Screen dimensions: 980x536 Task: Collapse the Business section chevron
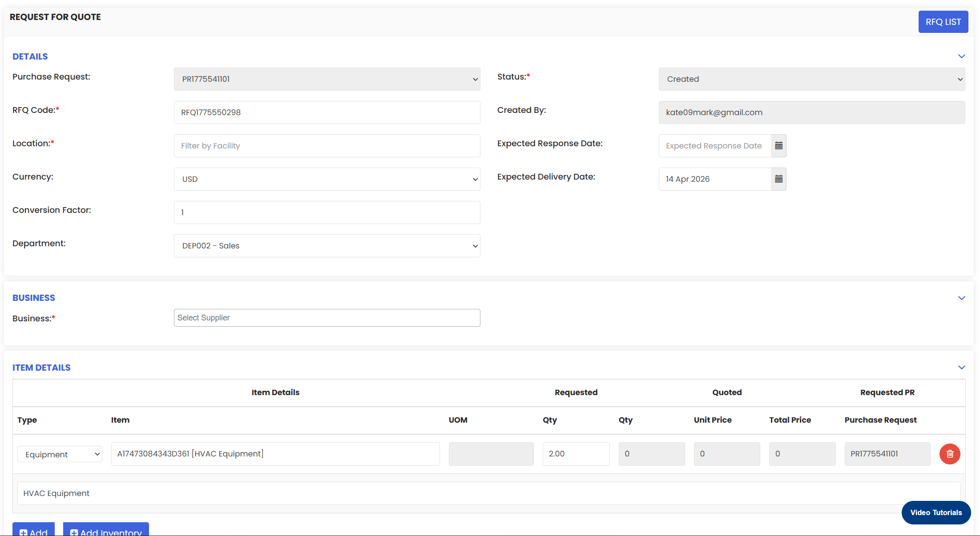coord(961,298)
